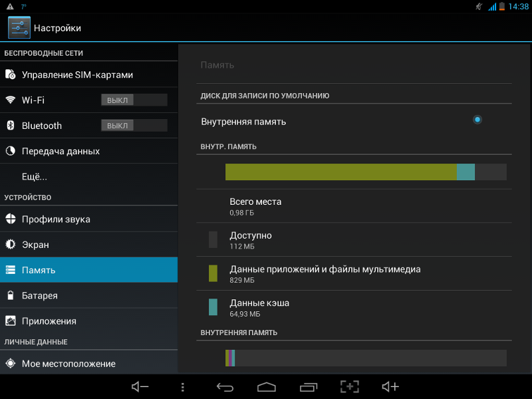Tap Всего места 0,98 ГБ entry
Screen dimensions: 532x399
pos(354,206)
